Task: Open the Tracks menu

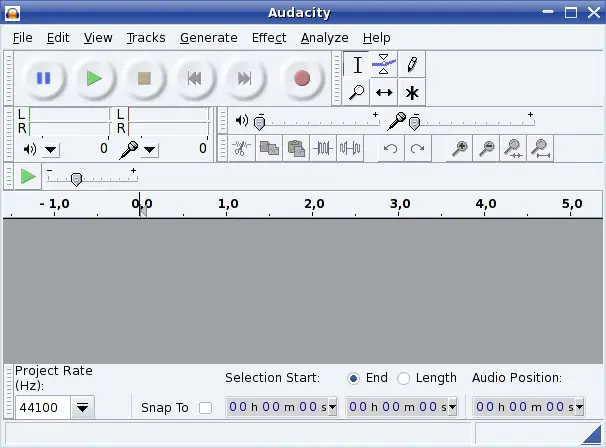Action: (146, 38)
